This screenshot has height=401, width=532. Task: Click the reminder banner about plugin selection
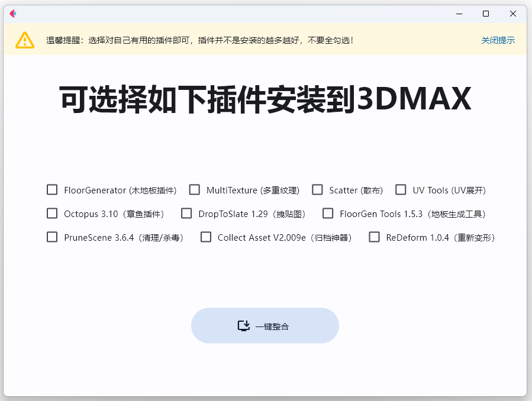coord(198,40)
